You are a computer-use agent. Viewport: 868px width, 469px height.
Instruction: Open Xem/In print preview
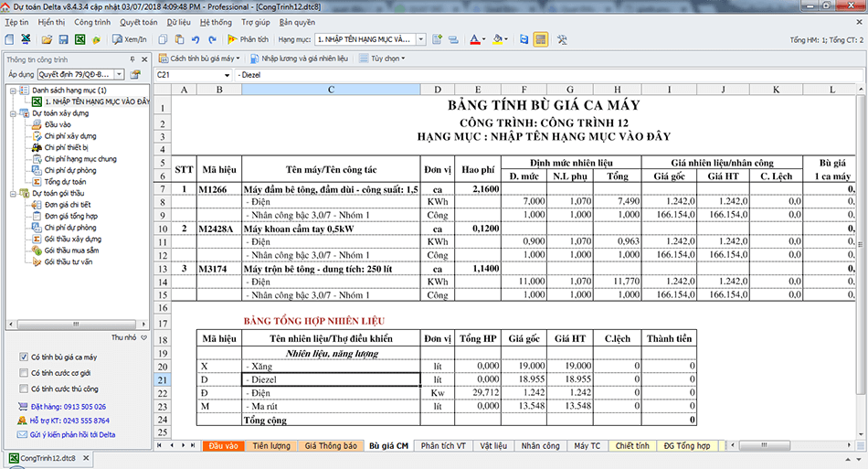coord(129,40)
